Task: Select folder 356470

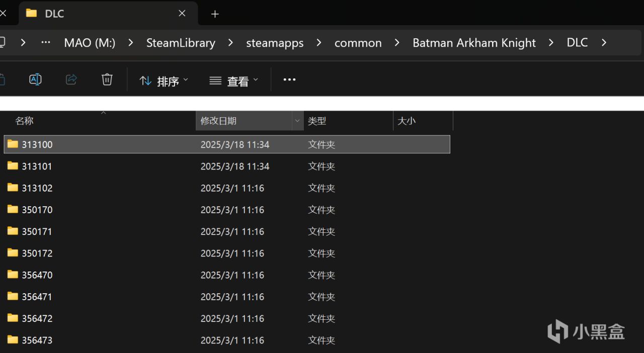Action: [227, 275]
